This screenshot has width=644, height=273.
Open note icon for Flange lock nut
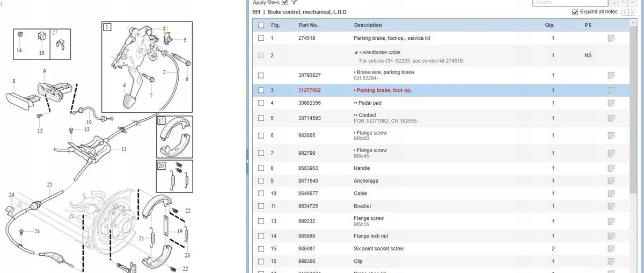tap(611, 236)
